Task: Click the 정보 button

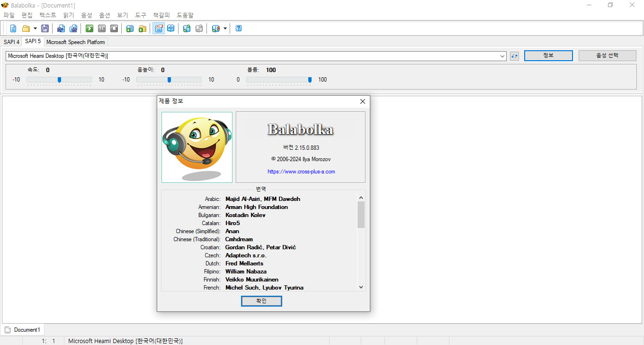Action: click(x=549, y=55)
